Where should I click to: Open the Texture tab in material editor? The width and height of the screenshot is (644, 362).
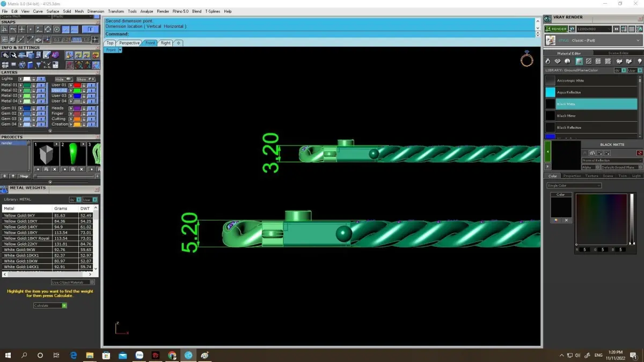[591, 176]
